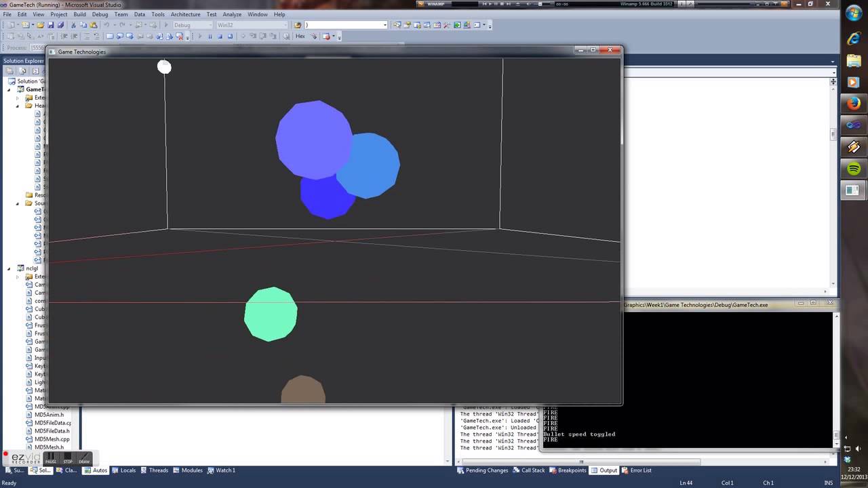Click the Copy toolbar icon
Viewport: 868px width, 488px height.
click(83, 25)
